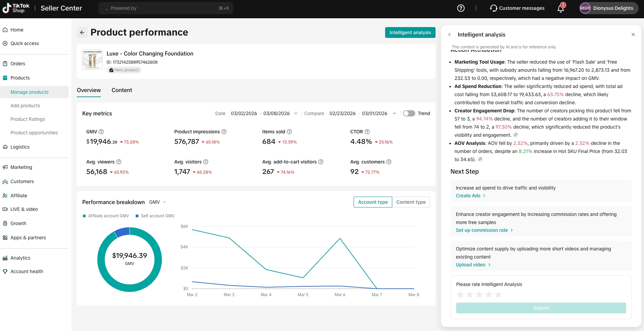
Task: Click the Intelligent analysis button
Action: point(410,32)
